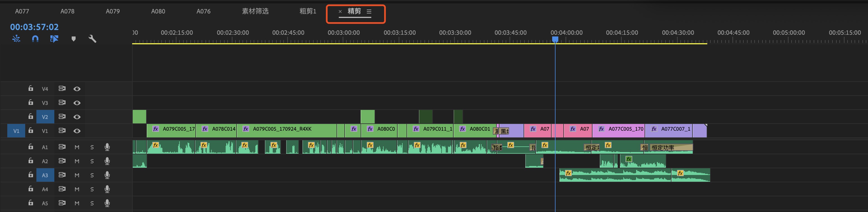Click the blue playhead marker on ruler

555,40
